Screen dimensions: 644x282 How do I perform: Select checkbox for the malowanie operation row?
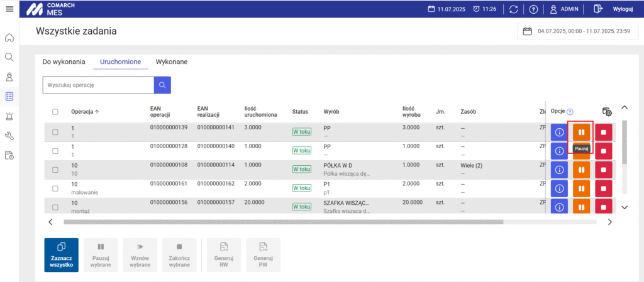pos(55,188)
